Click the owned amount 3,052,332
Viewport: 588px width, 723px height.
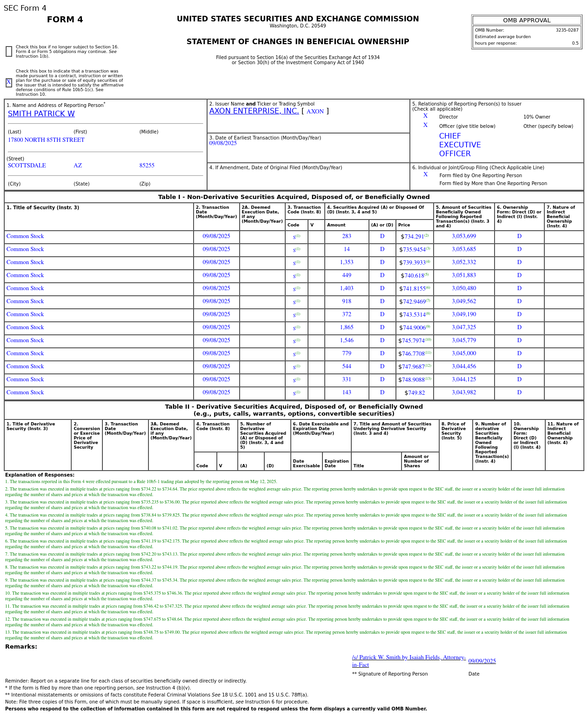(464, 262)
